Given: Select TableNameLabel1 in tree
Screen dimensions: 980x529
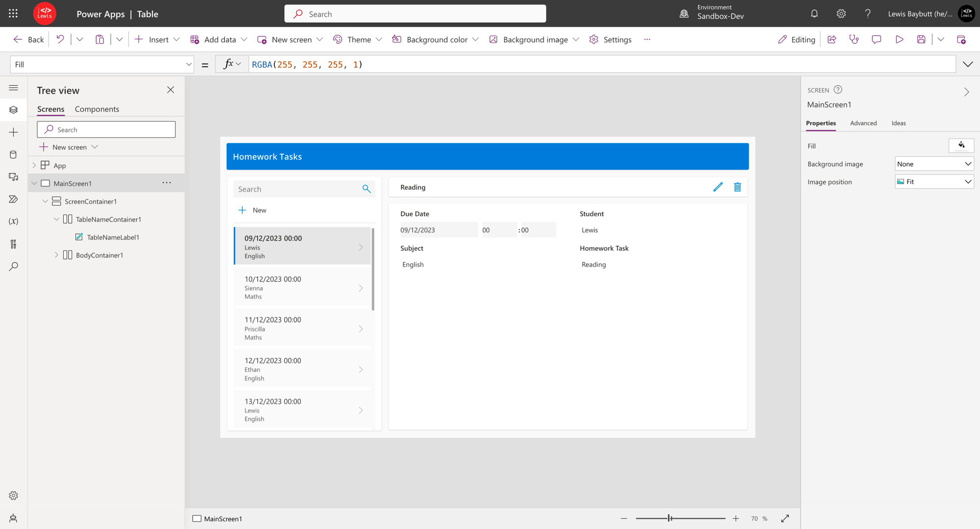Looking at the screenshot, I should (113, 237).
